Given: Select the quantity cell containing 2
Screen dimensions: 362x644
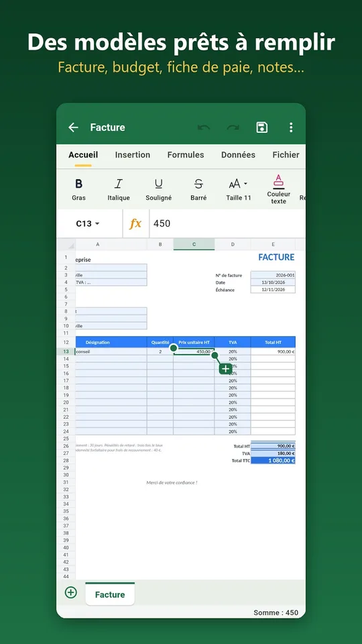Looking at the screenshot, I should click(x=160, y=352).
